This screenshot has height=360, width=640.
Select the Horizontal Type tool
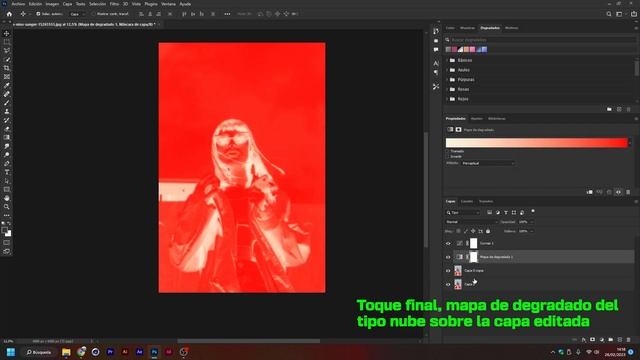click(x=7, y=172)
